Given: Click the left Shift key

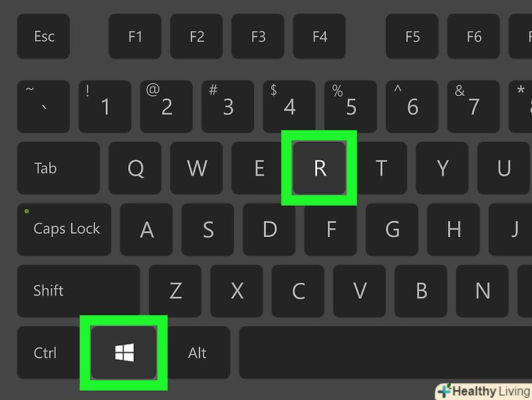Looking at the screenshot, I should coord(78,291).
